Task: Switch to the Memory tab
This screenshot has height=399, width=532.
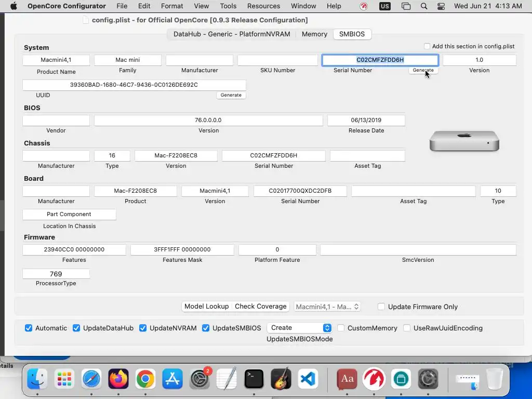Action: pos(314,34)
